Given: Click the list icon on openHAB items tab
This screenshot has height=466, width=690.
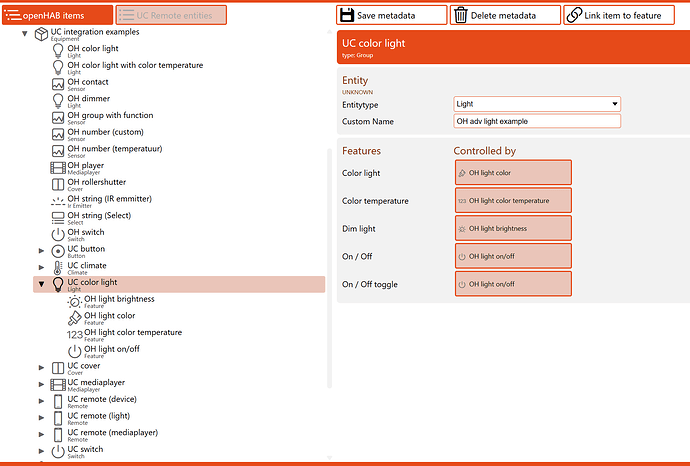Looking at the screenshot, I should point(13,15).
